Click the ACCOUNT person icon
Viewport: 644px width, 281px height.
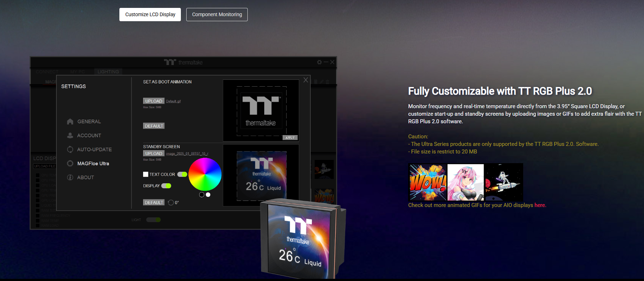(x=70, y=135)
